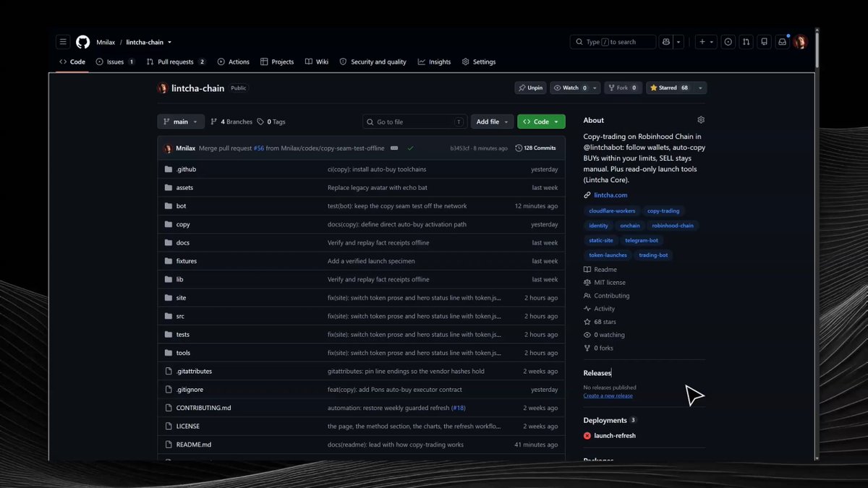This screenshot has height=488, width=868.
Task: Click the Mnilax commit author avatar
Action: coord(168,148)
